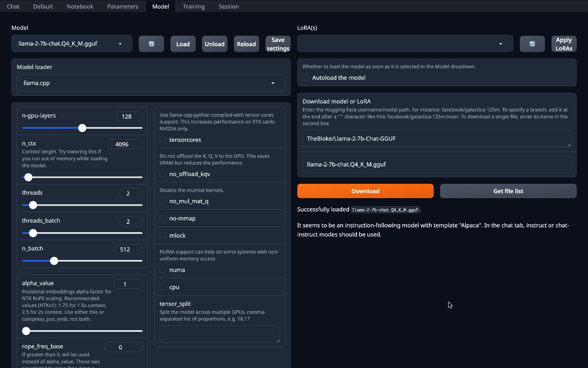Image resolution: width=588 pixels, height=368 pixels.
Task: Refresh the LoRA list icon button
Action: pyautogui.click(x=532, y=44)
